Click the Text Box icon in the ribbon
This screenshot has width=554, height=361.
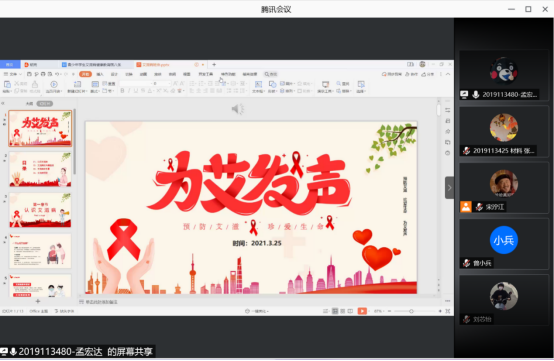coord(258,84)
